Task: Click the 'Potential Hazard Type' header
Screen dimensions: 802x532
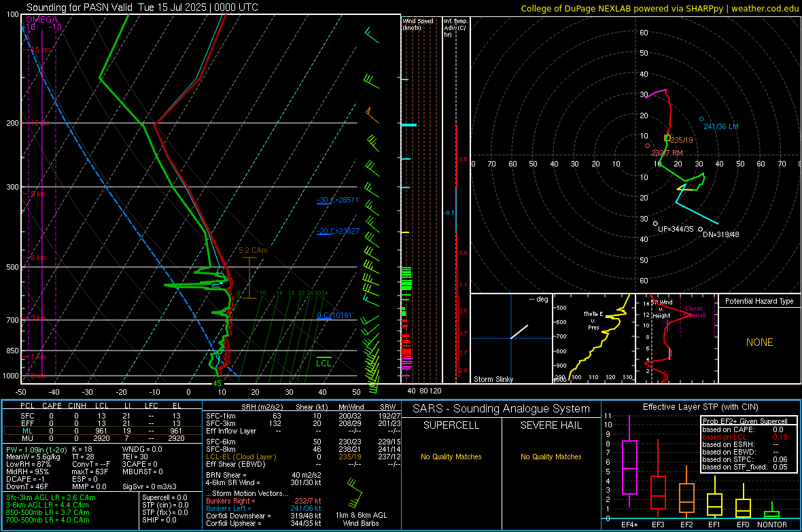Action: coord(759,301)
